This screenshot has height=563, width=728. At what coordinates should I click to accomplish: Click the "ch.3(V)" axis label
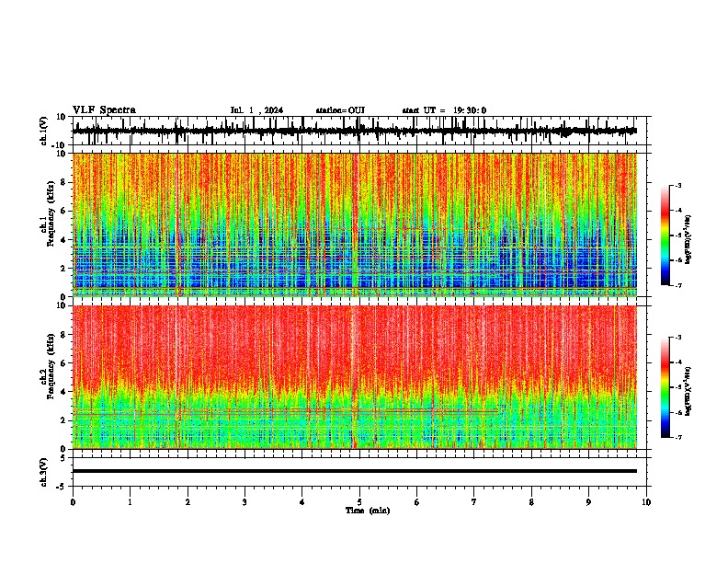pos(44,473)
